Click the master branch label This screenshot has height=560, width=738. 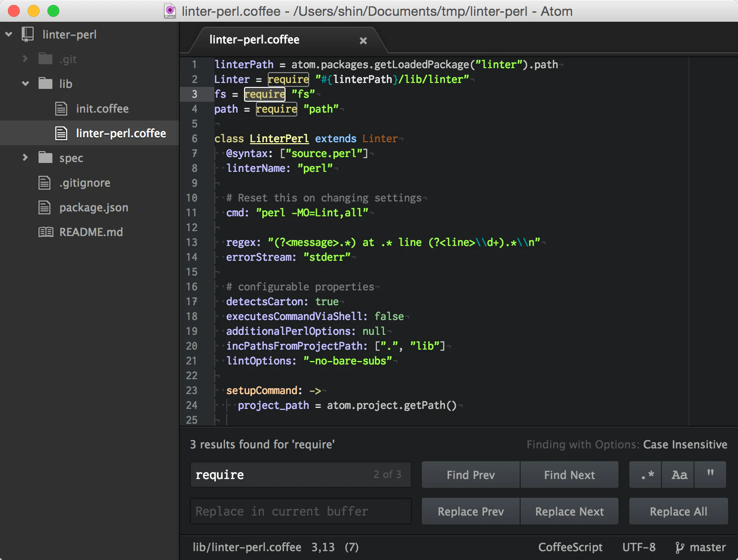click(707, 547)
